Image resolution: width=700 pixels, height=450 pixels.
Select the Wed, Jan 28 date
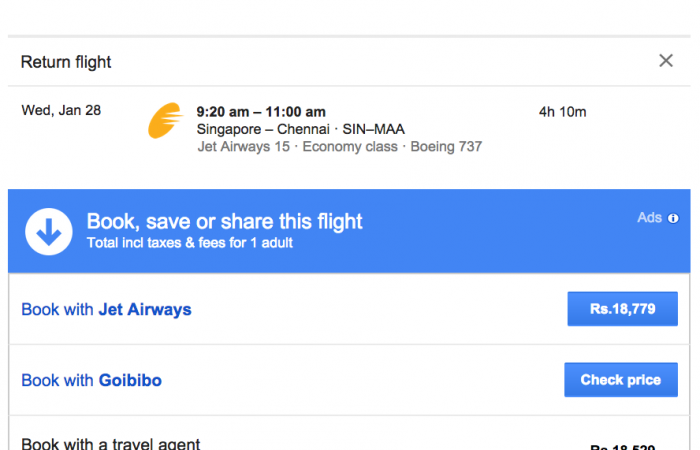pos(61,111)
